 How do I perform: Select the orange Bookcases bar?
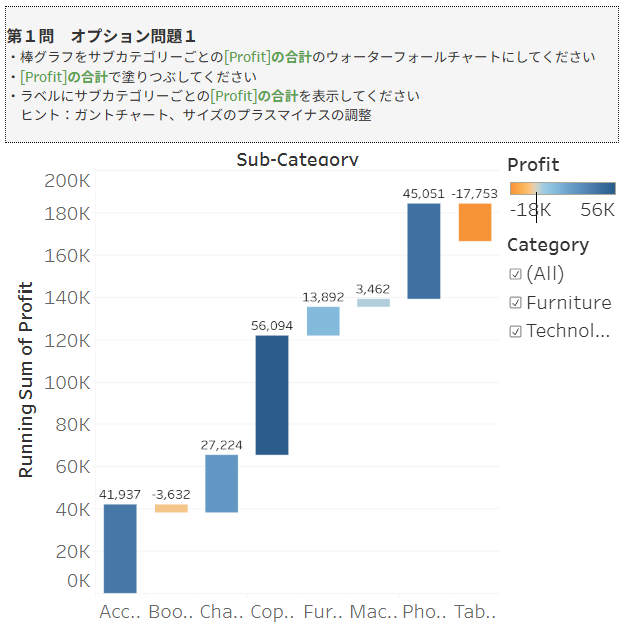pos(171,508)
